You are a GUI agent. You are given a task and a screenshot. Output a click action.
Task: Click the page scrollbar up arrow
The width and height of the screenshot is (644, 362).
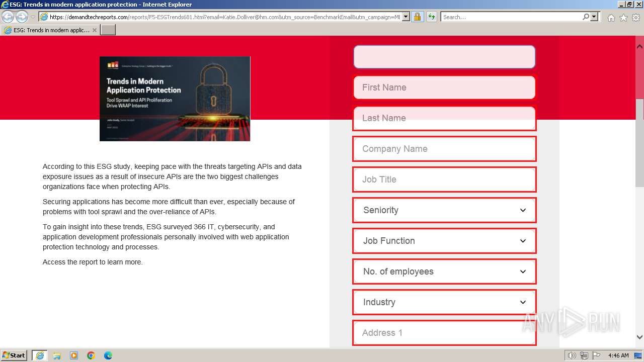pos(639,46)
